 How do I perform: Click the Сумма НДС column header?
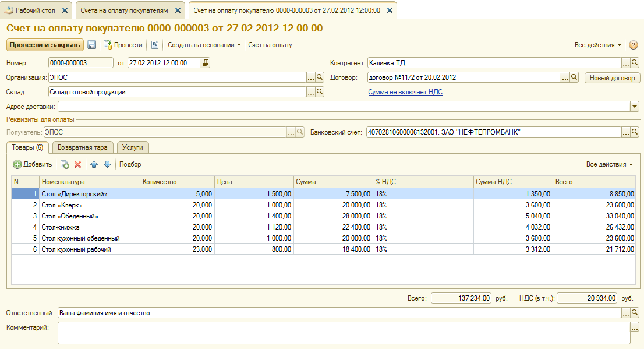[513, 182]
